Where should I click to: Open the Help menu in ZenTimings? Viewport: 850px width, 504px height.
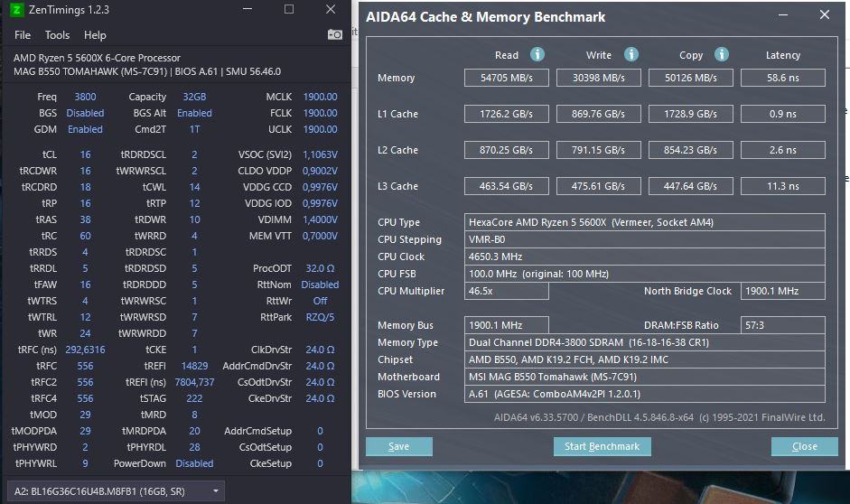coord(95,35)
